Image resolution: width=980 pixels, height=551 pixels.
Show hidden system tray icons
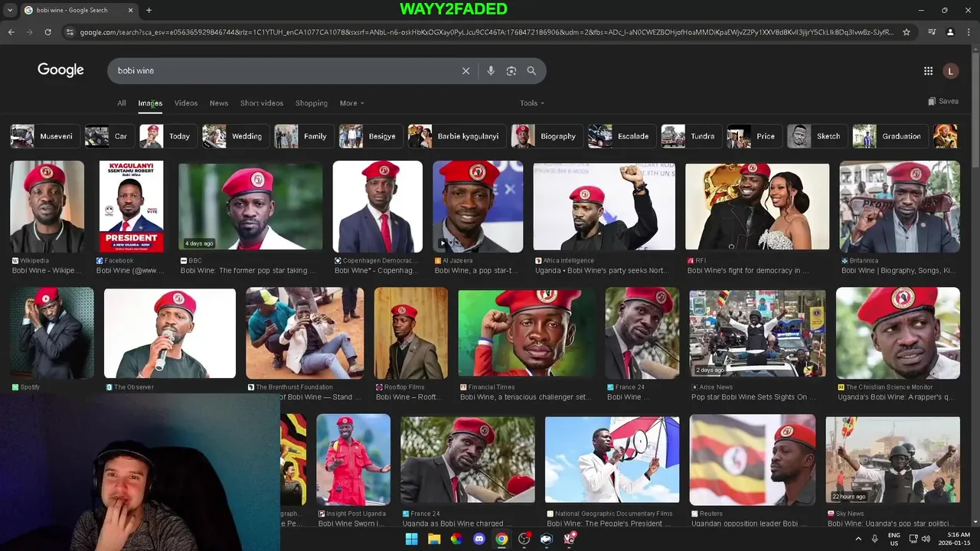coord(857,539)
